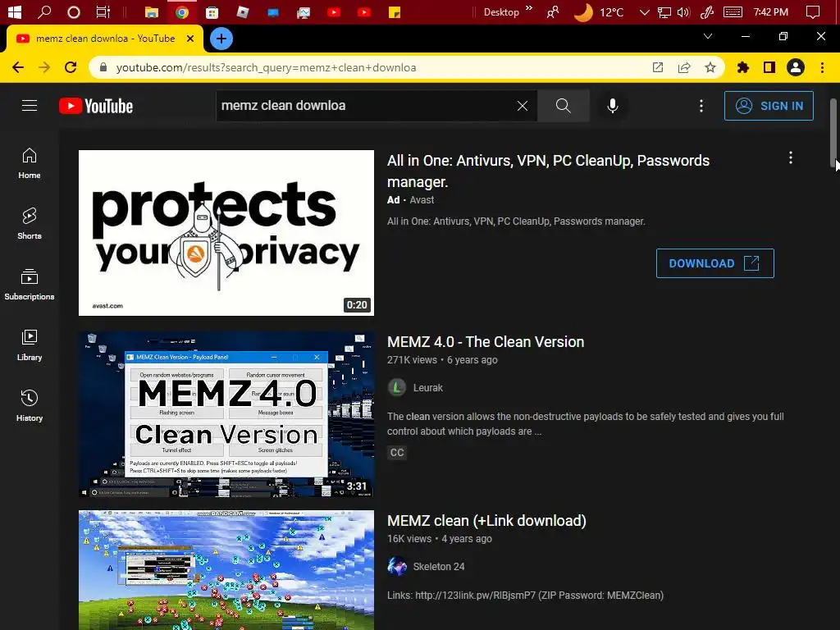Toggle Chrome side panel
Screen dimensions: 840x630
click(769, 67)
